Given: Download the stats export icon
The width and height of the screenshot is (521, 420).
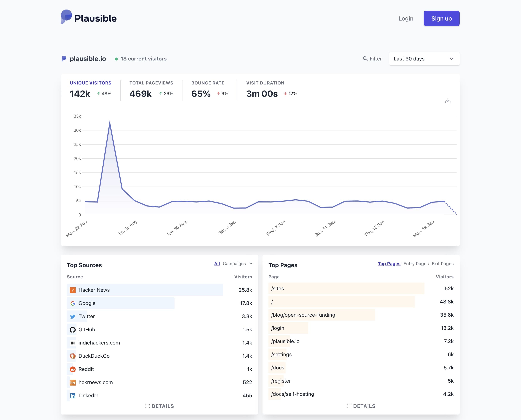Looking at the screenshot, I should [x=448, y=101].
